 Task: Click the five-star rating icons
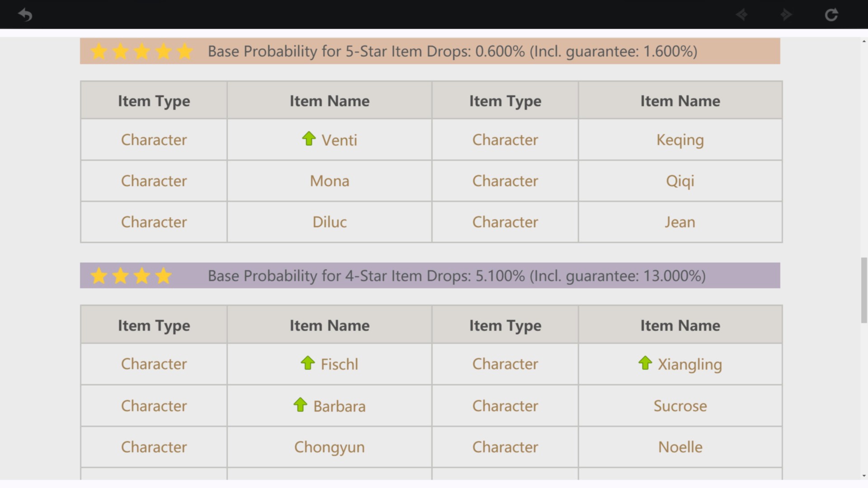tap(142, 52)
